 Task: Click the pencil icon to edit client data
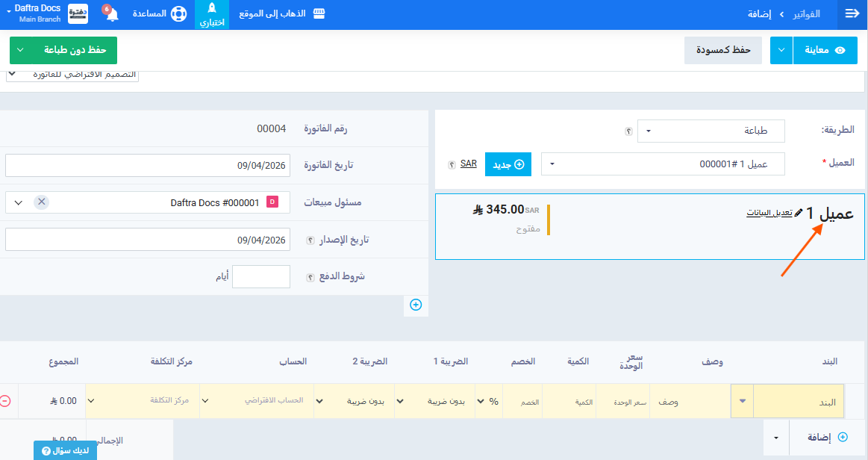pyautogui.click(x=799, y=213)
